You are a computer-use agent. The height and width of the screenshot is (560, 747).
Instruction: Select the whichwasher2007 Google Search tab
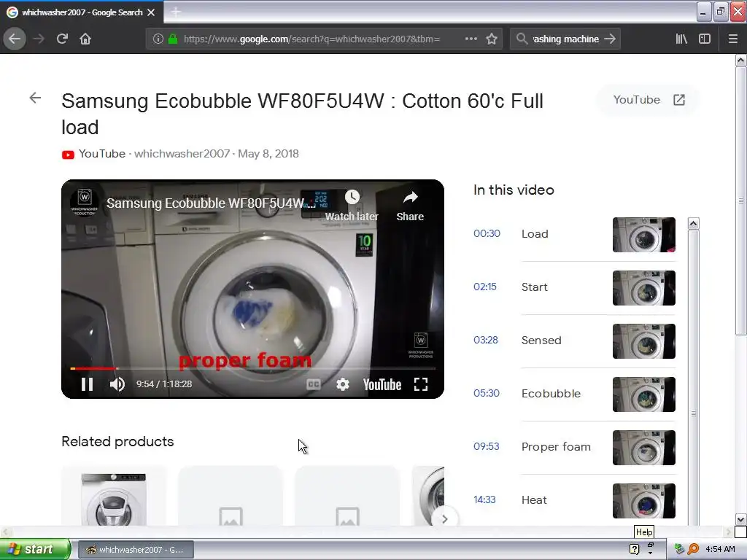point(82,12)
